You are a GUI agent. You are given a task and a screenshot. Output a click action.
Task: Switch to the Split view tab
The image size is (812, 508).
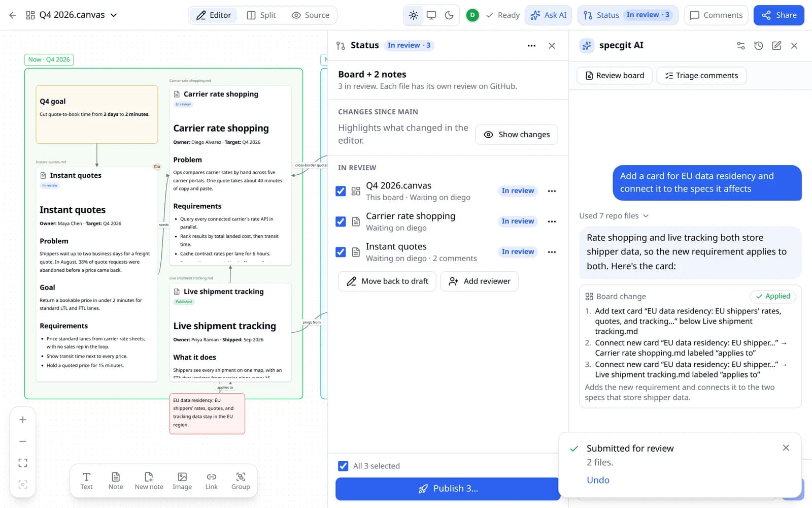[x=261, y=15]
